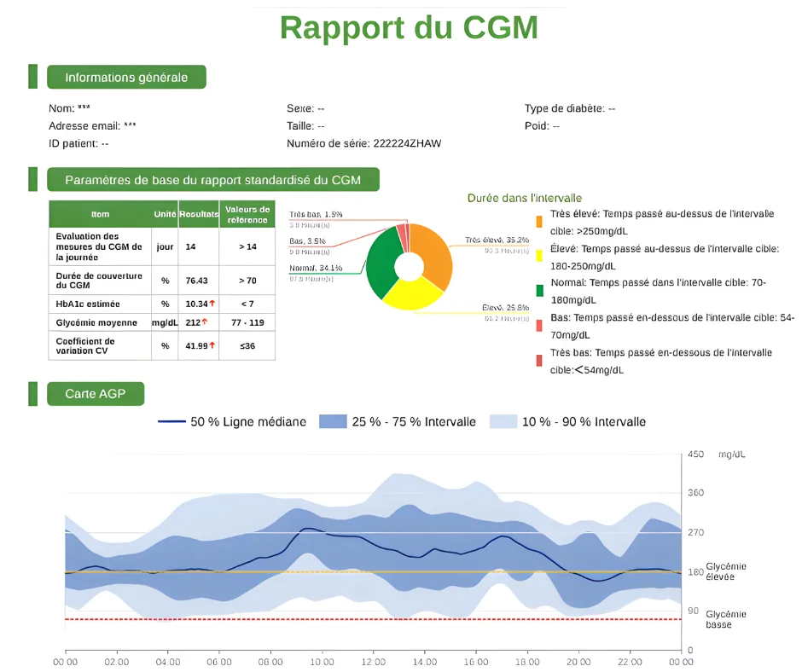802x672 pixels.
Task: Select the green Normal legend swatch
Action: point(538,291)
